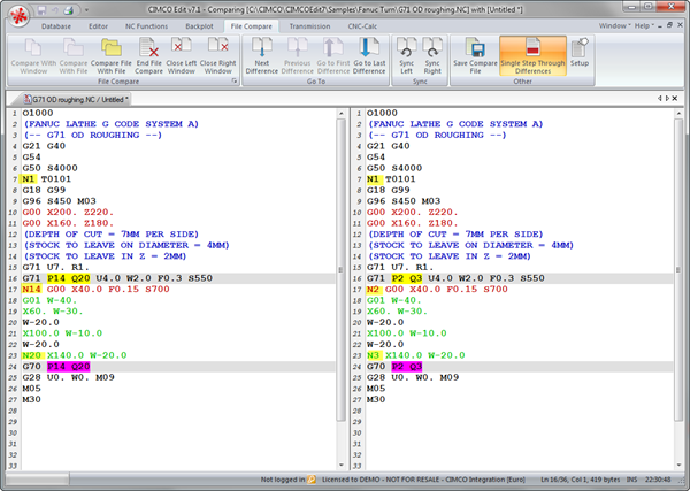Select the File Compare ribbon tab
690x491 pixels.
coord(251,26)
